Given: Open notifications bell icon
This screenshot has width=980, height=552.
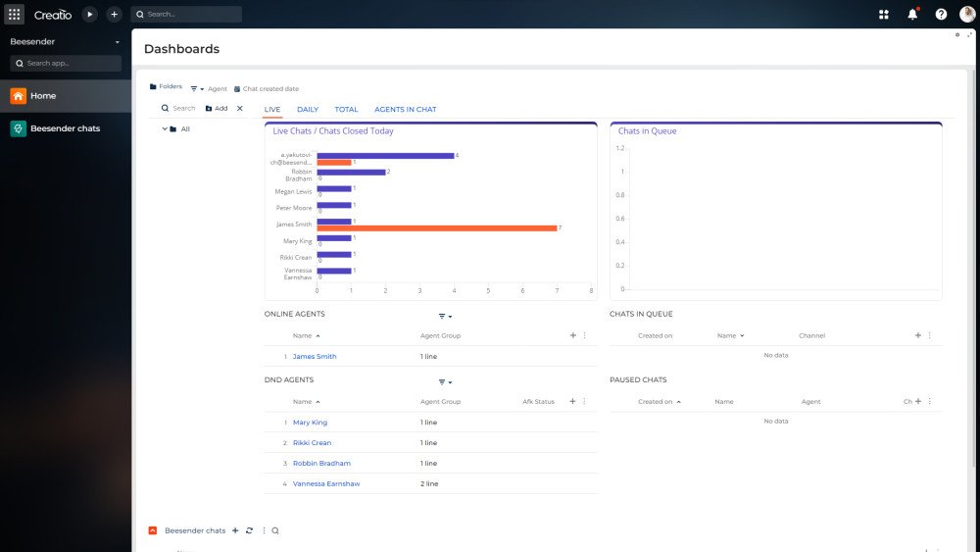Looking at the screenshot, I should 912,14.
